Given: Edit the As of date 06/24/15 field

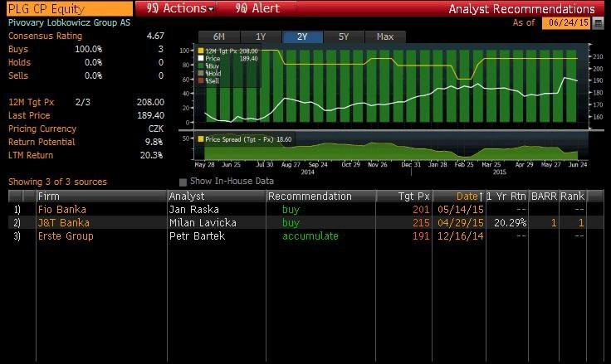Looking at the screenshot, I should 566,22.
